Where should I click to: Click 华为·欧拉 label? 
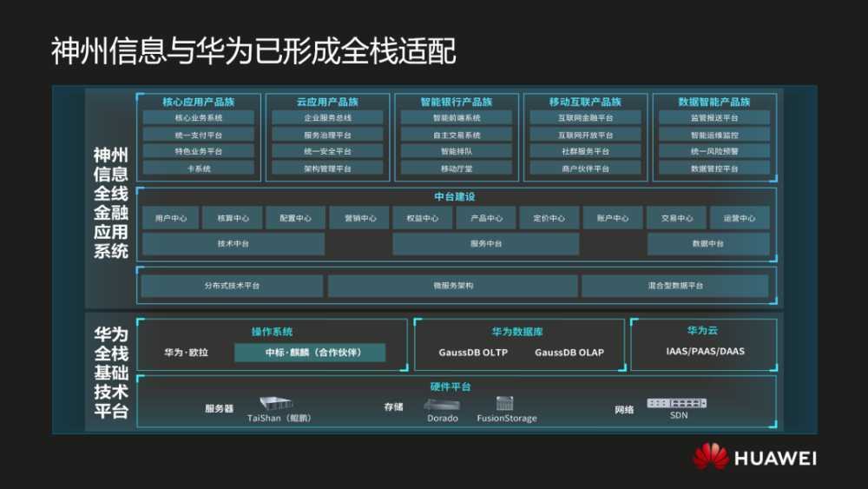(186, 353)
